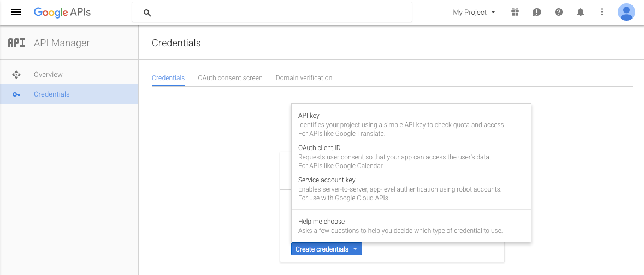This screenshot has height=275, width=644.
Task: Click the Google APIs logo
Action: (62, 12)
